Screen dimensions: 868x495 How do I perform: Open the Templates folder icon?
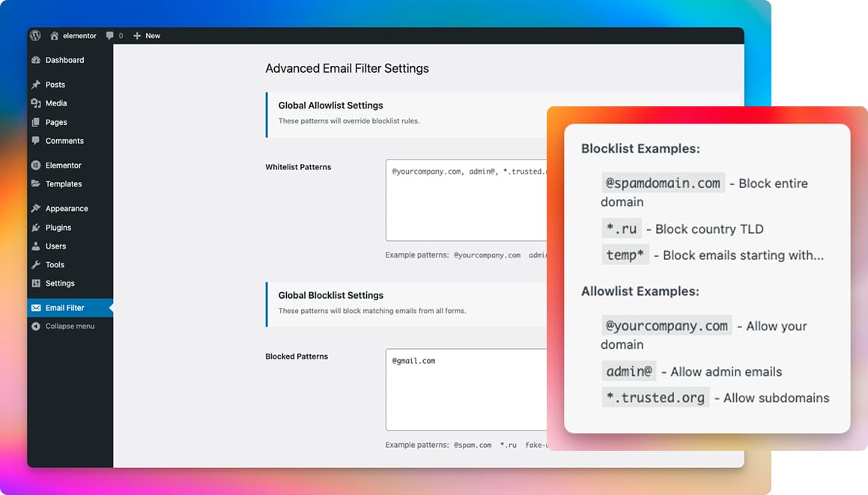click(36, 184)
